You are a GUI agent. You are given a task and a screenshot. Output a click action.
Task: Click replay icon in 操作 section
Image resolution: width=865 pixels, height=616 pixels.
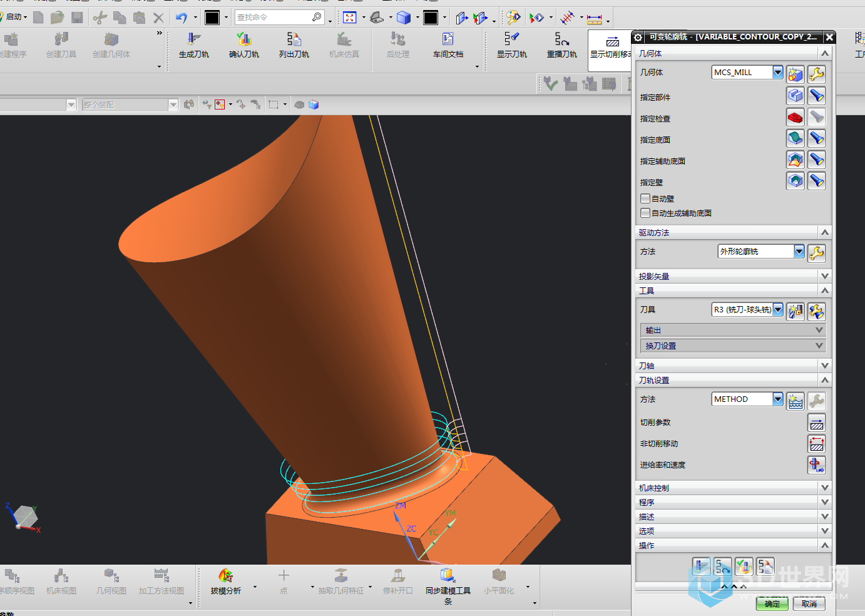pyautogui.click(x=723, y=567)
